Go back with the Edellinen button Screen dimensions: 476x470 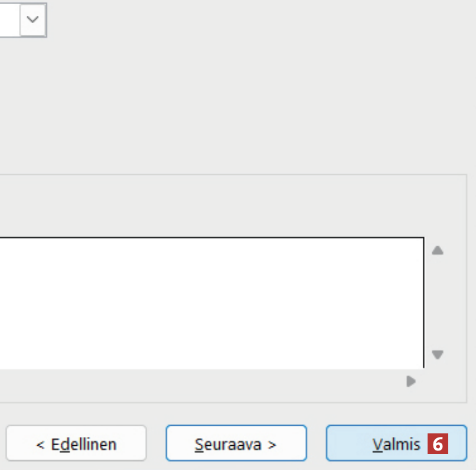click(76, 443)
